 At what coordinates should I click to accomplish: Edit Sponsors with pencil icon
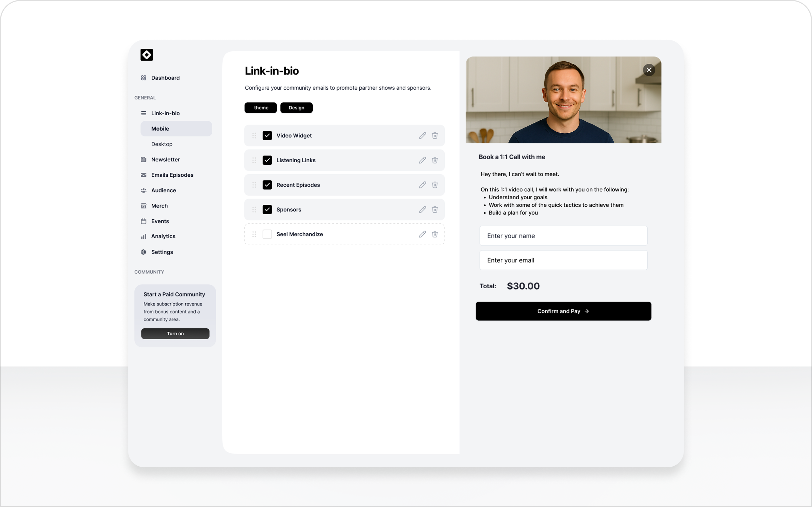click(x=422, y=209)
